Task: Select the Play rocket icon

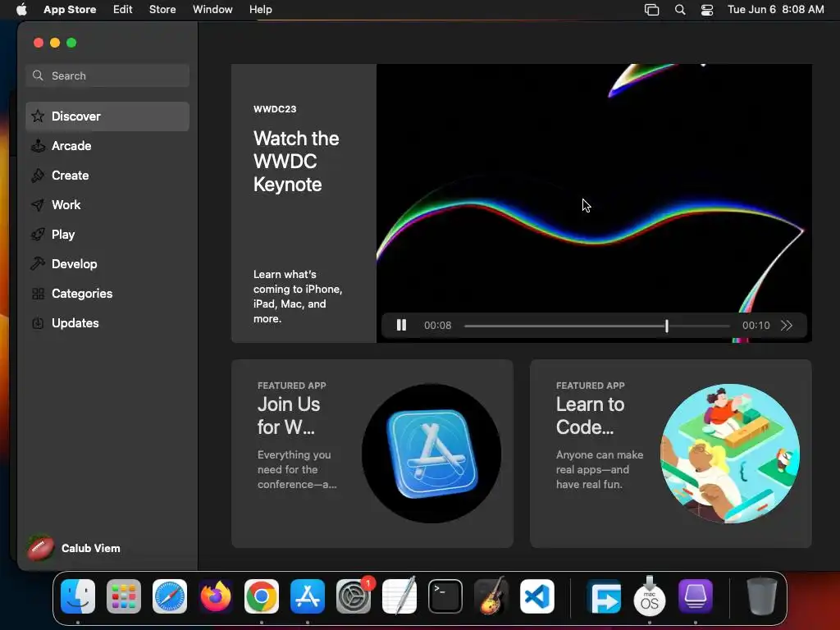Action: [x=38, y=234]
